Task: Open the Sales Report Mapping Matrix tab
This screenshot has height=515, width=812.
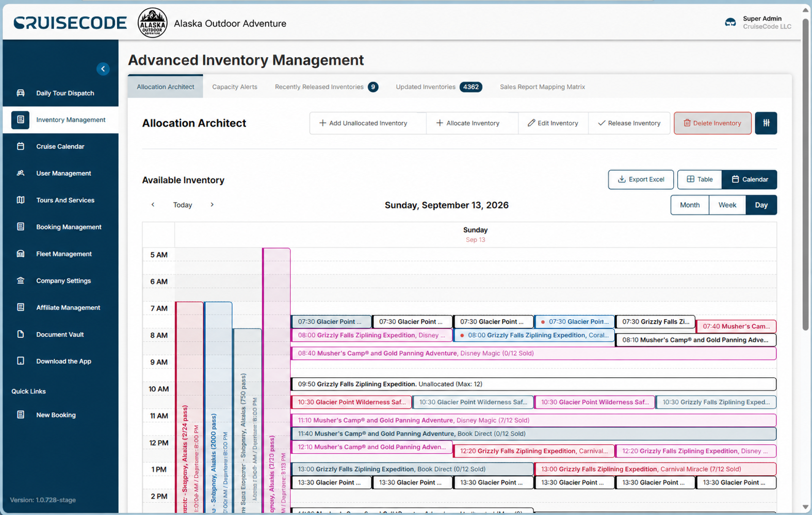Action: tap(542, 87)
